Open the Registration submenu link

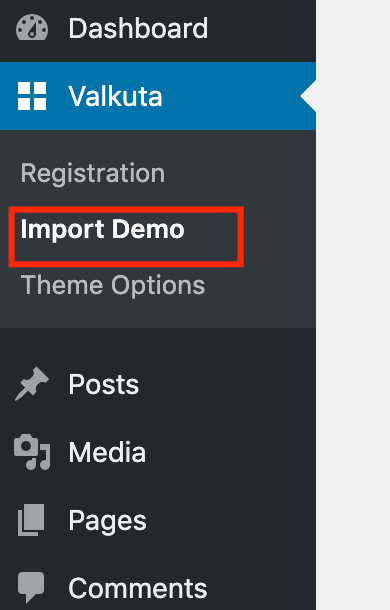click(93, 173)
